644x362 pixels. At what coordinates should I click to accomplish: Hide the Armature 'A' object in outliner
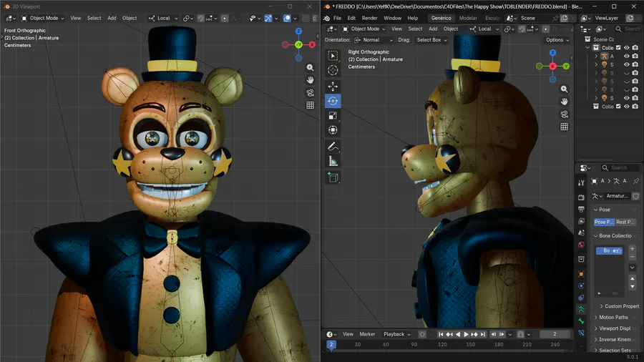[627, 57]
